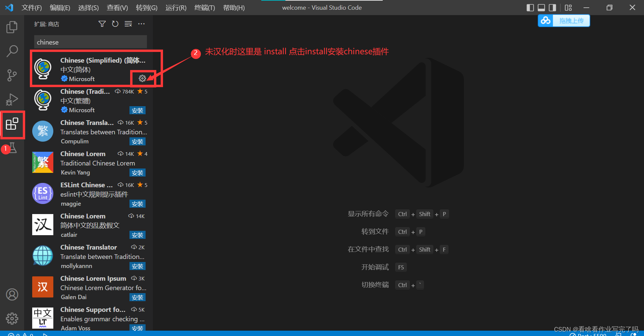Clear extension search results
The width and height of the screenshot is (644, 336).
128,24
